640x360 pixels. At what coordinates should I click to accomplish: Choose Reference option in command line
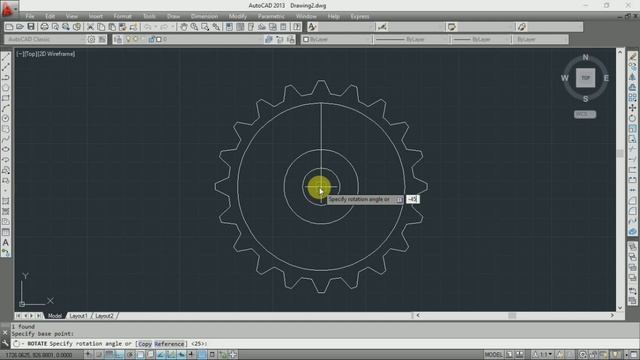pyautogui.click(x=169, y=344)
